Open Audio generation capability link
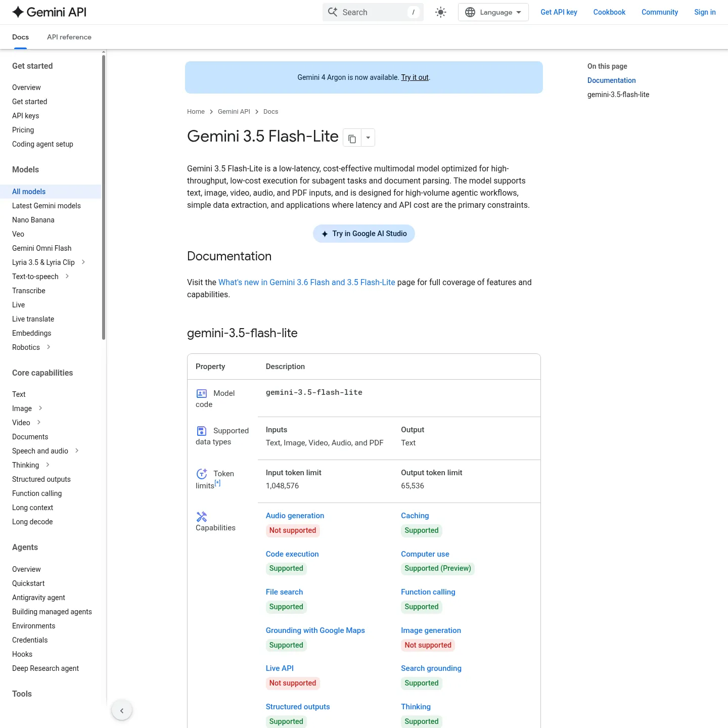 (295, 516)
